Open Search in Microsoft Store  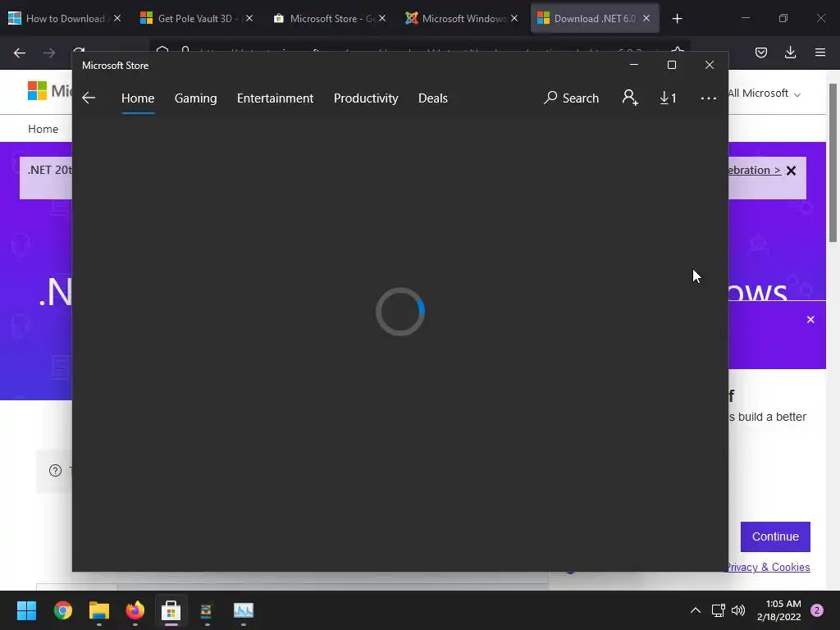pos(571,98)
